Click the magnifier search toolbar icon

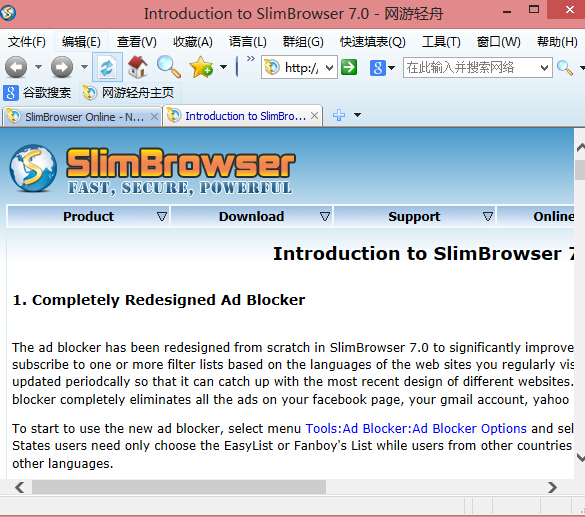click(169, 67)
